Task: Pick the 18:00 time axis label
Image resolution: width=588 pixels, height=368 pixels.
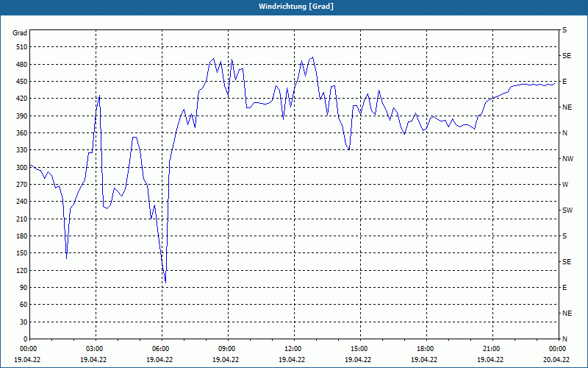Action: 424,349
